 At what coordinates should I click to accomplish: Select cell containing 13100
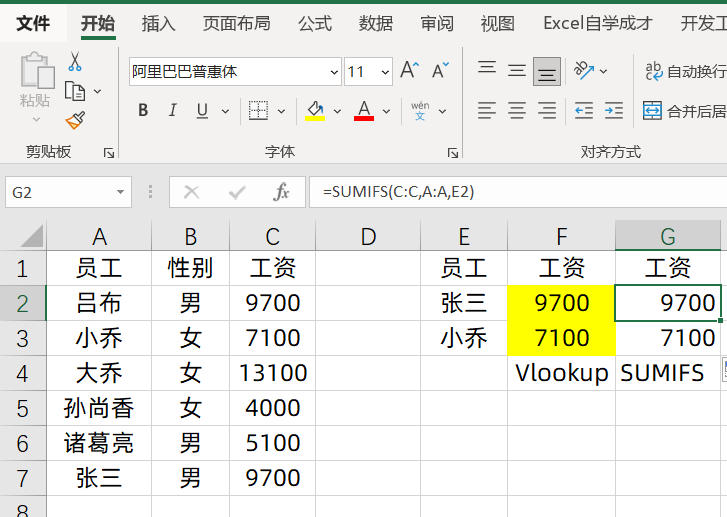273,373
